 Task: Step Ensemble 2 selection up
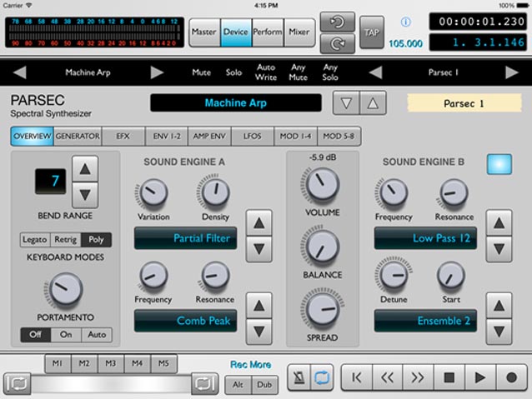click(x=499, y=306)
